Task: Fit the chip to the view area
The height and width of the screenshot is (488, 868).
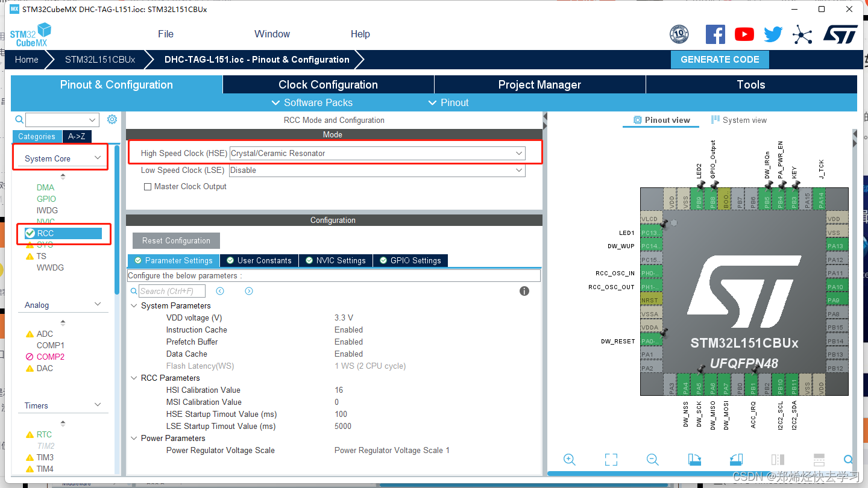Action: coord(611,459)
